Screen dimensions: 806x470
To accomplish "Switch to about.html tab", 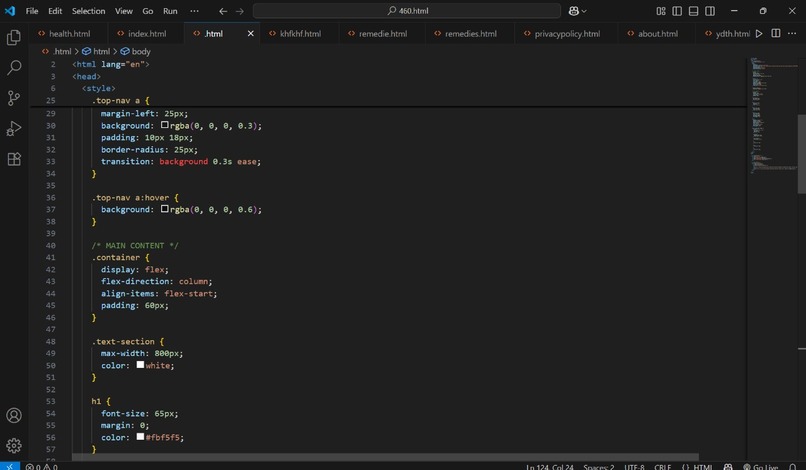I will pos(657,33).
